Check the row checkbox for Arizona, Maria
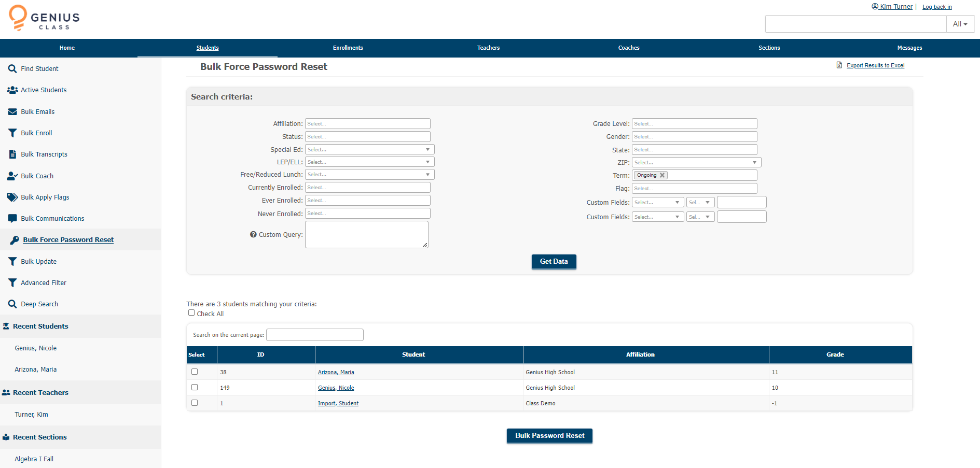The image size is (980, 468). pyautogui.click(x=195, y=372)
